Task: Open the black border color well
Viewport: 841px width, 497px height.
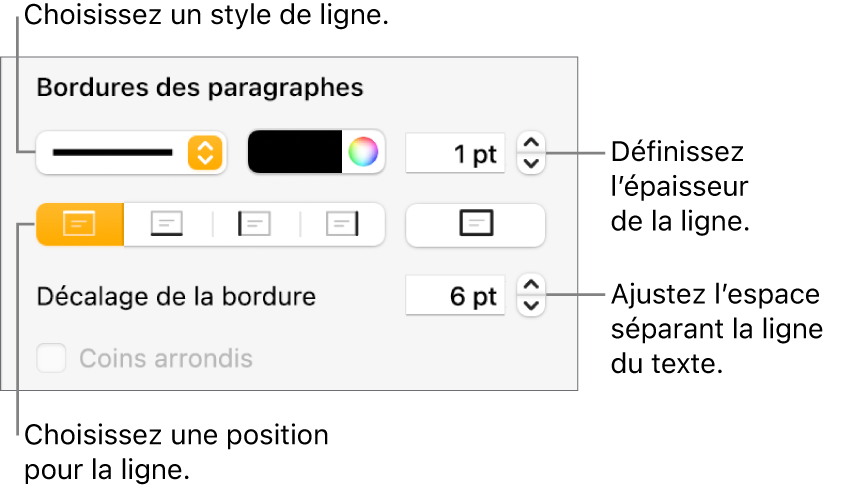Action: pyautogui.click(x=296, y=153)
